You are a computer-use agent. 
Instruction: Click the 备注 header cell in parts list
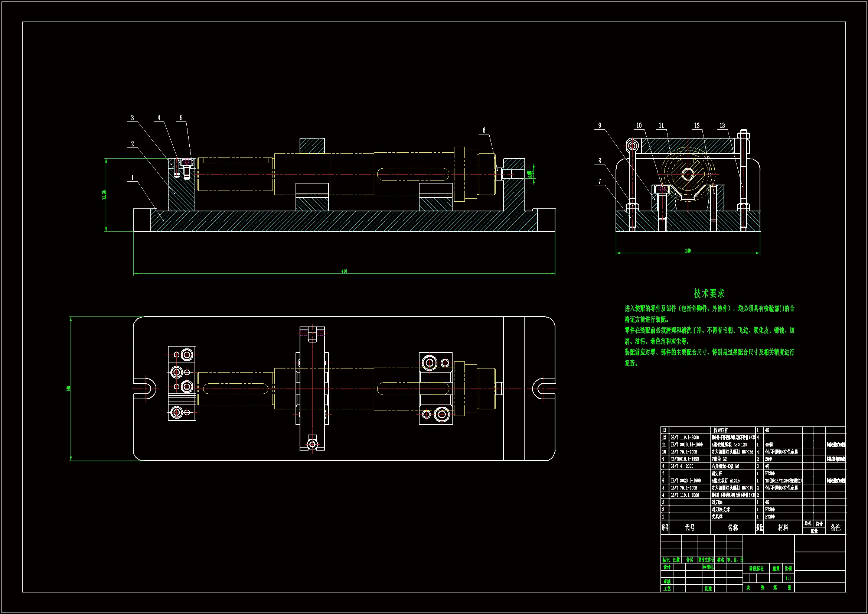835,527
